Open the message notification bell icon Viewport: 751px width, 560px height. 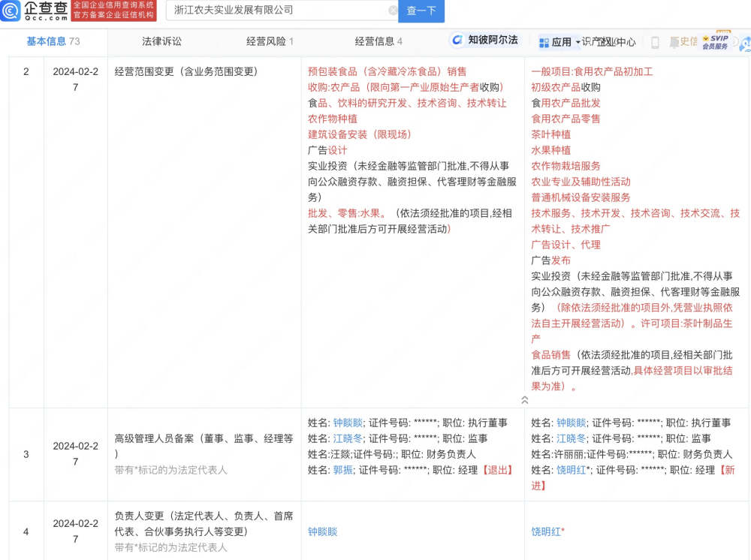click(673, 41)
